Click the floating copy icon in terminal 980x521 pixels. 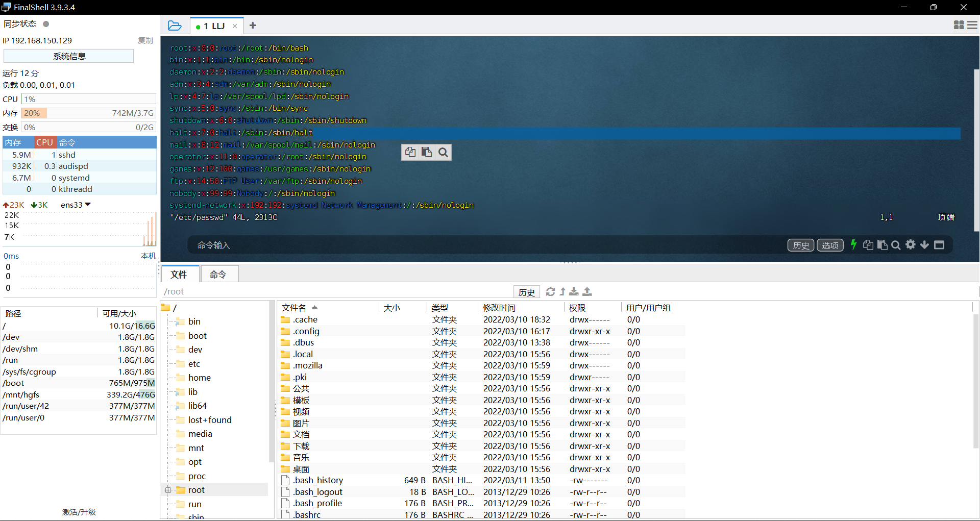point(410,152)
